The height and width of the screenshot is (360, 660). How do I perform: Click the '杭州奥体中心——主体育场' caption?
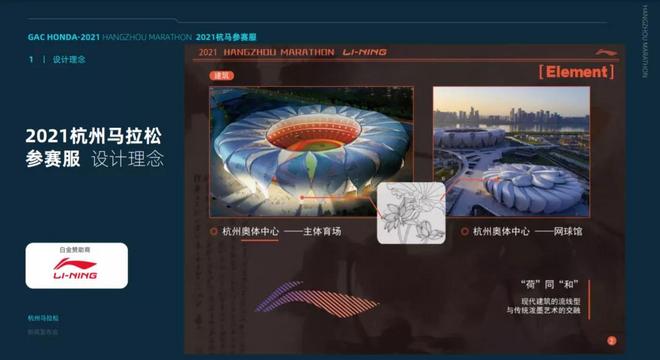coord(282,231)
